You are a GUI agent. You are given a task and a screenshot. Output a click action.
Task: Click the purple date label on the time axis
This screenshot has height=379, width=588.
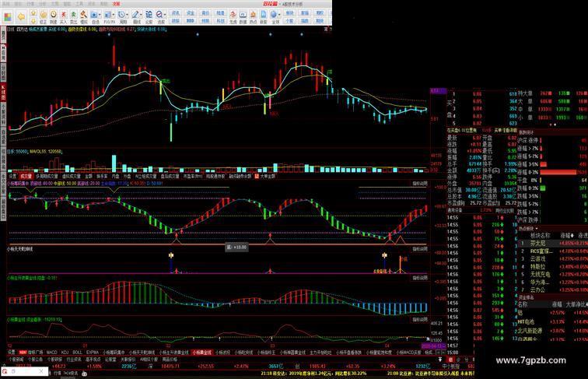point(434,346)
